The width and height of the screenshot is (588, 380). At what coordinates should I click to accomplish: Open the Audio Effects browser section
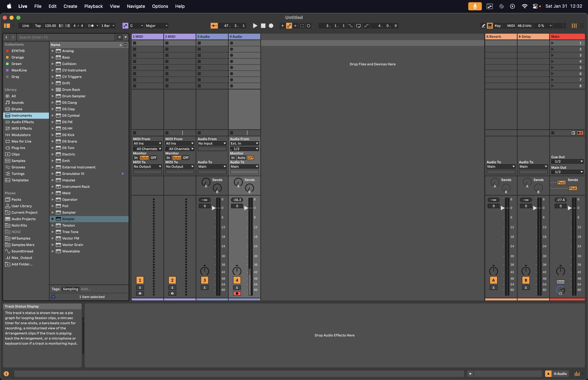click(x=23, y=122)
